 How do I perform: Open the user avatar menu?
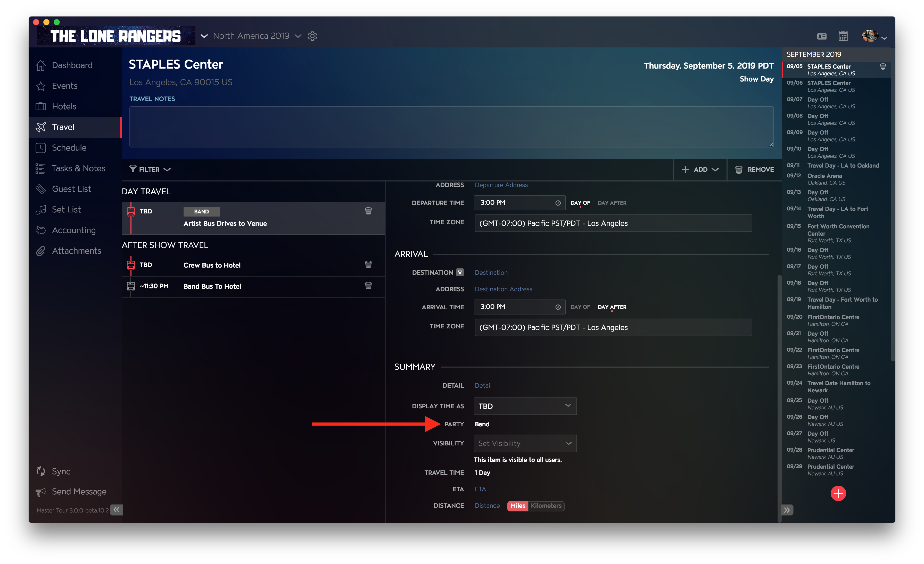point(874,36)
